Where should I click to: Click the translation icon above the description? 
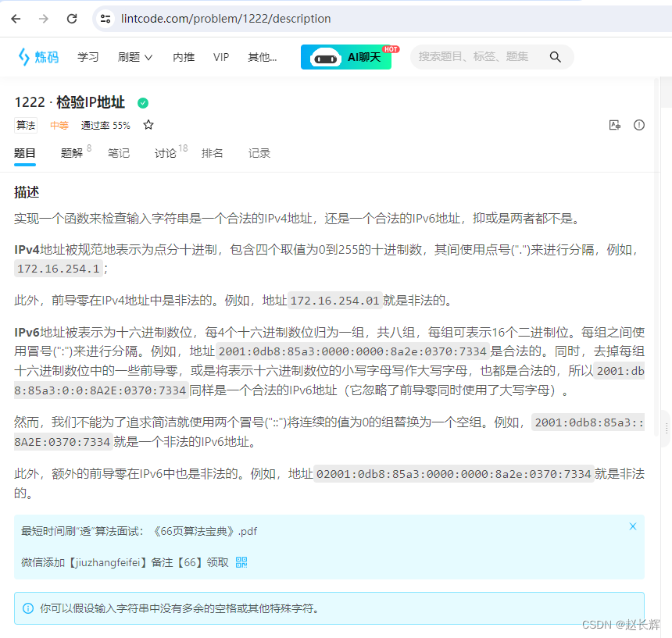tap(615, 125)
